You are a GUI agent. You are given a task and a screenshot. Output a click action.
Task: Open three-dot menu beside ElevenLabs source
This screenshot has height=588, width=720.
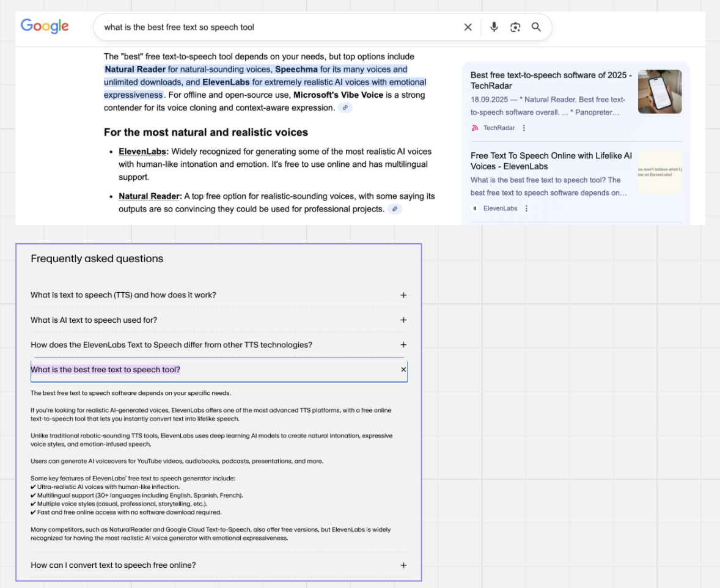[x=526, y=208]
